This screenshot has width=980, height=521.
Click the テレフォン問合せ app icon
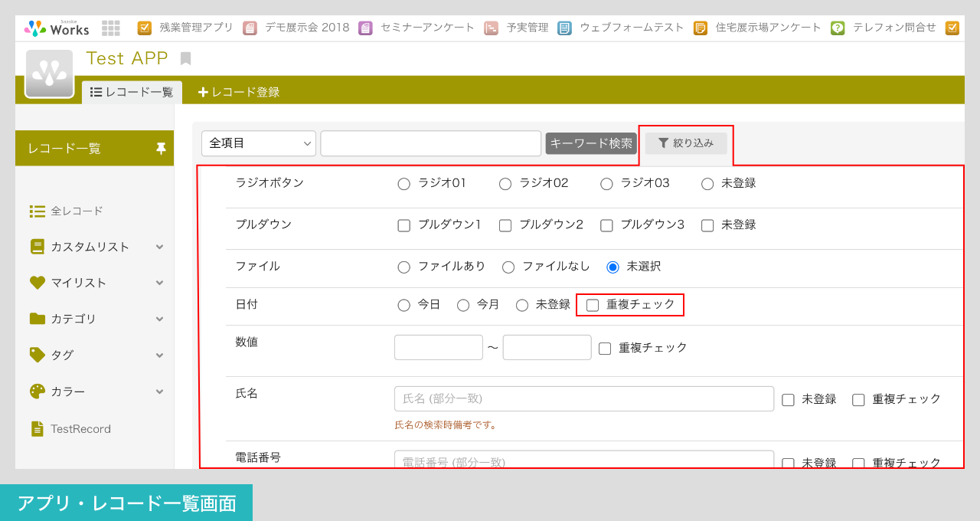838,28
